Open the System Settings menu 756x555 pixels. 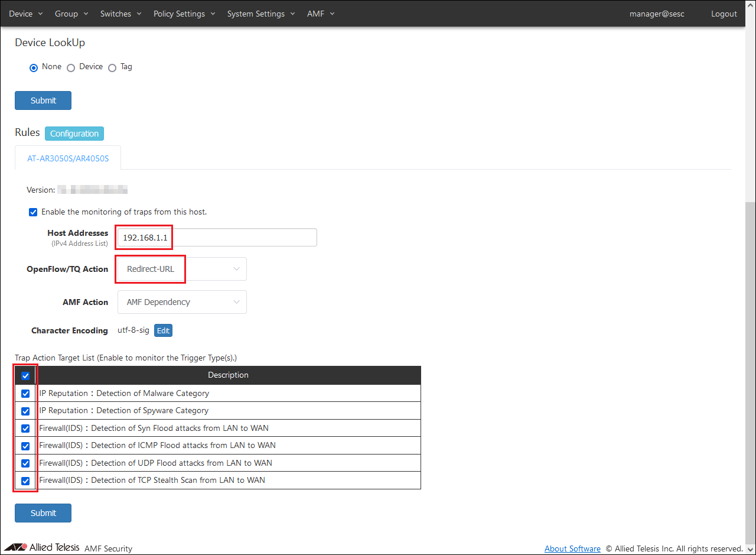[x=261, y=14]
